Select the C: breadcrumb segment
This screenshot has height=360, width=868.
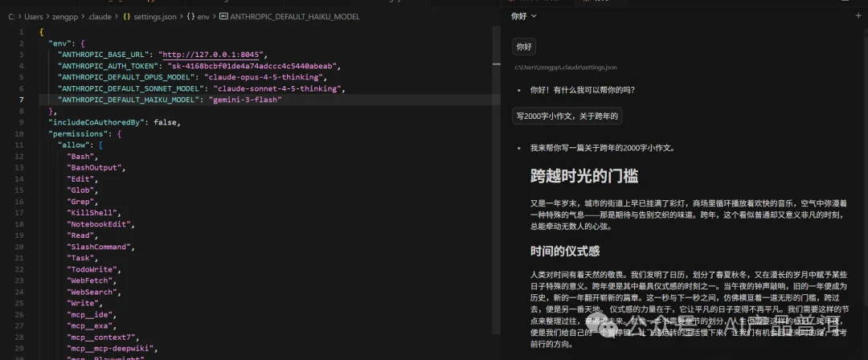coord(11,17)
